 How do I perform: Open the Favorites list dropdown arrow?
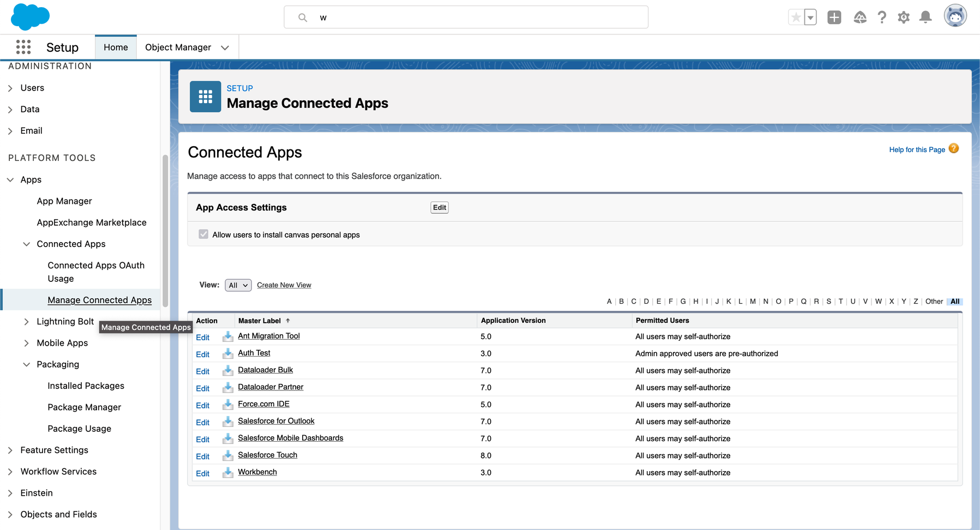[810, 17]
